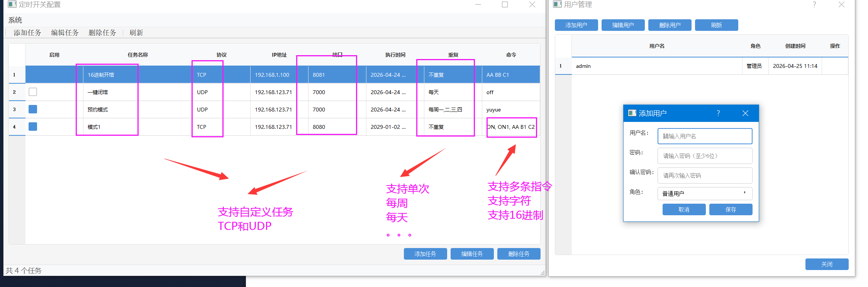868x287 pixels.
Task: Click IP cell 192.168.1.100
Action: tap(279, 75)
